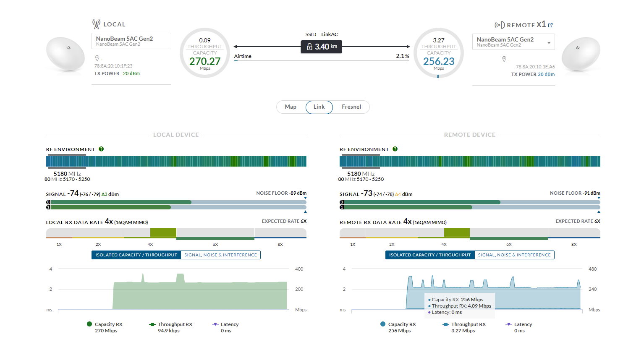This screenshot has height=342, width=644.
Task: Click remote throughput capacity gauge 256.23
Action: pyautogui.click(x=439, y=53)
